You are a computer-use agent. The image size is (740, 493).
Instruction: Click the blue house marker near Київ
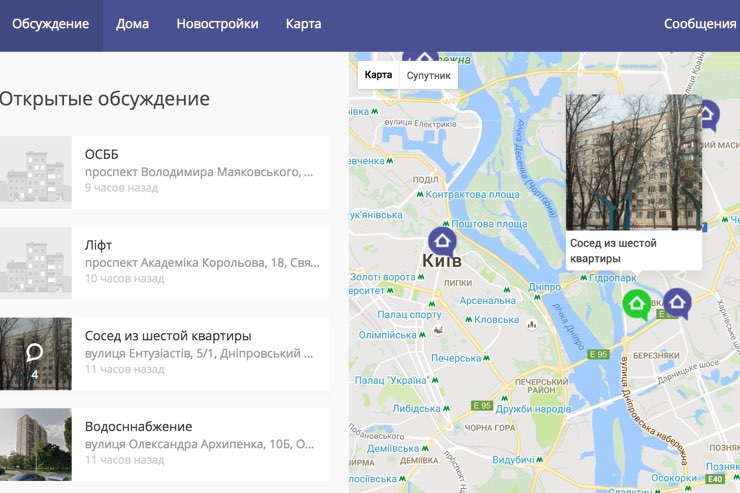click(x=442, y=241)
